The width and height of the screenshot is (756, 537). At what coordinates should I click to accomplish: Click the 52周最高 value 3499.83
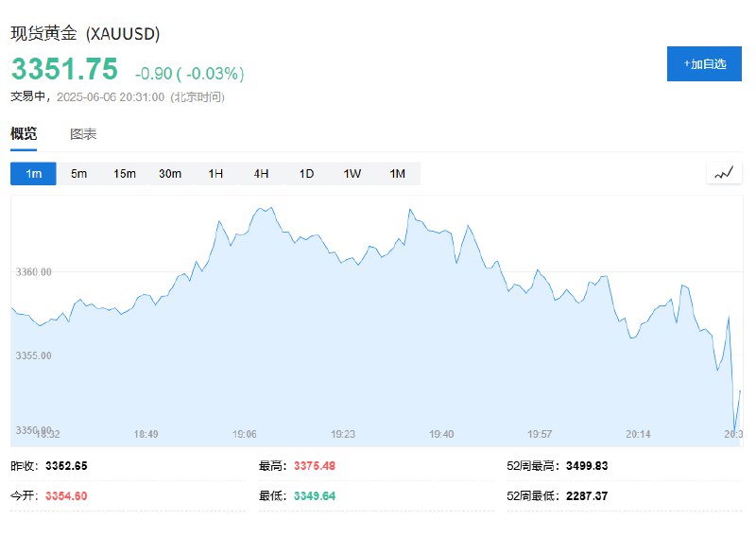pos(587,466)
